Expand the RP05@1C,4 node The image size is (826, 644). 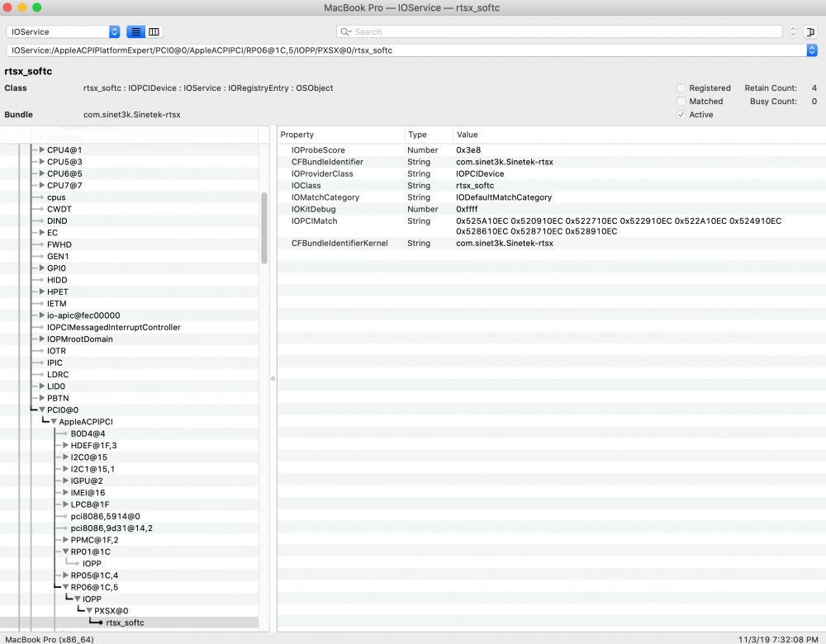pos(65,575)
